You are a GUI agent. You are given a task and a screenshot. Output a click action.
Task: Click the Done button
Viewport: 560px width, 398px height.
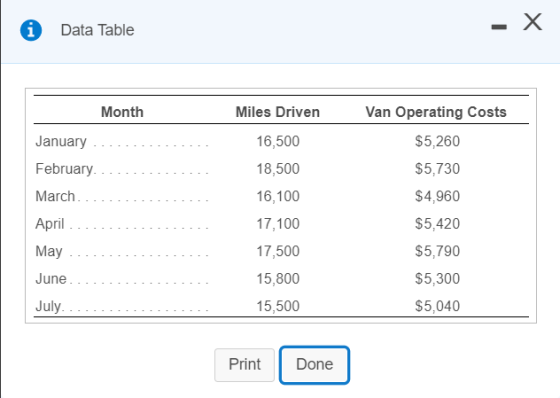pyautogui.click(x=314, y=365)
